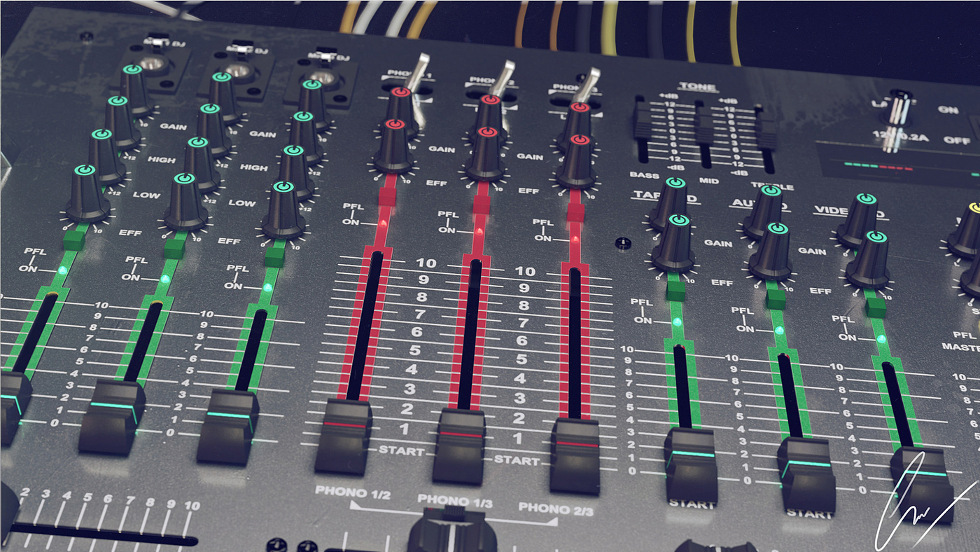Click the upper red knob on Phono 3
Screen dimensions: 980x552
578,126
